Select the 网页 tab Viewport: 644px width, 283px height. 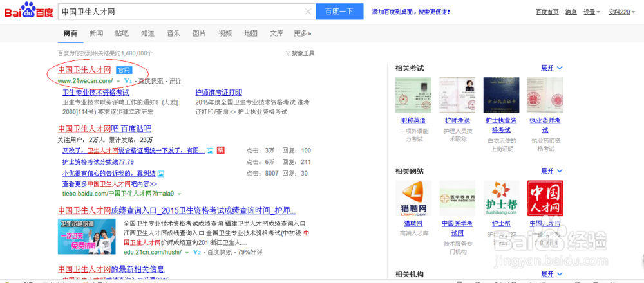click(x=70, y=33)
